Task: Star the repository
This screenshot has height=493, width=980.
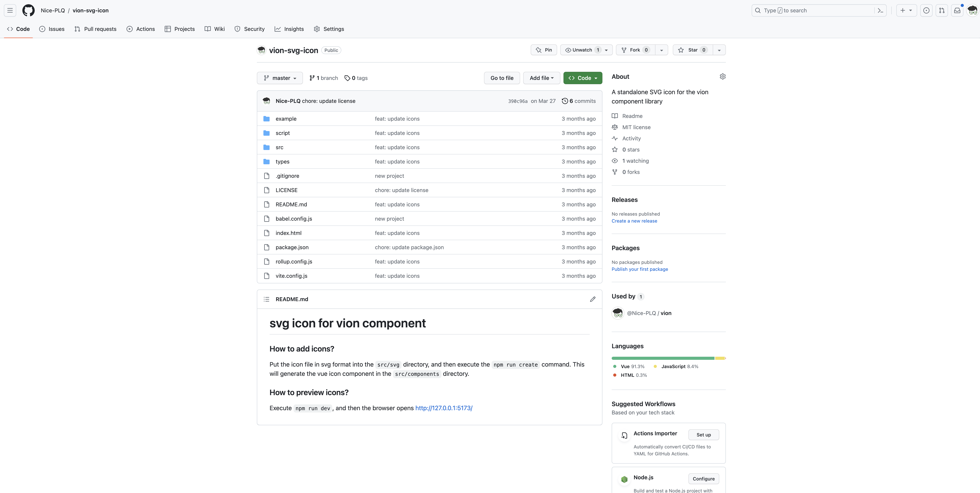Action: (693, 50)
